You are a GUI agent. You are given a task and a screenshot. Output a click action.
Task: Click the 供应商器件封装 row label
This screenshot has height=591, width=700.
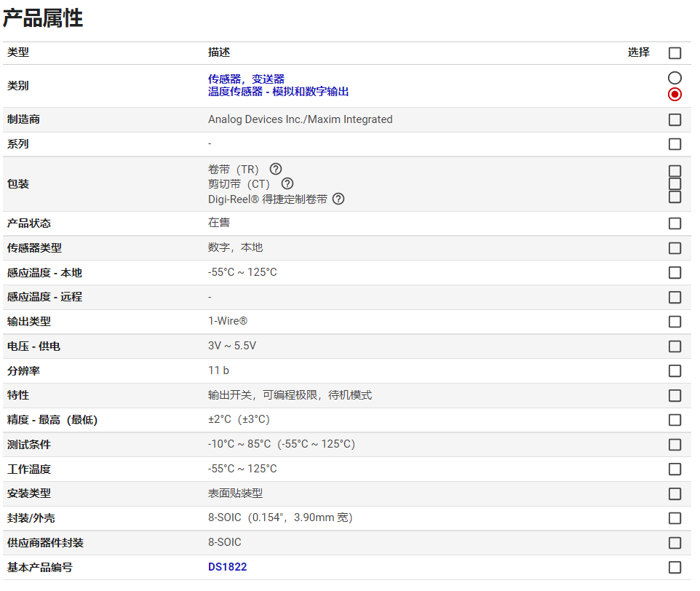point(45,543)
